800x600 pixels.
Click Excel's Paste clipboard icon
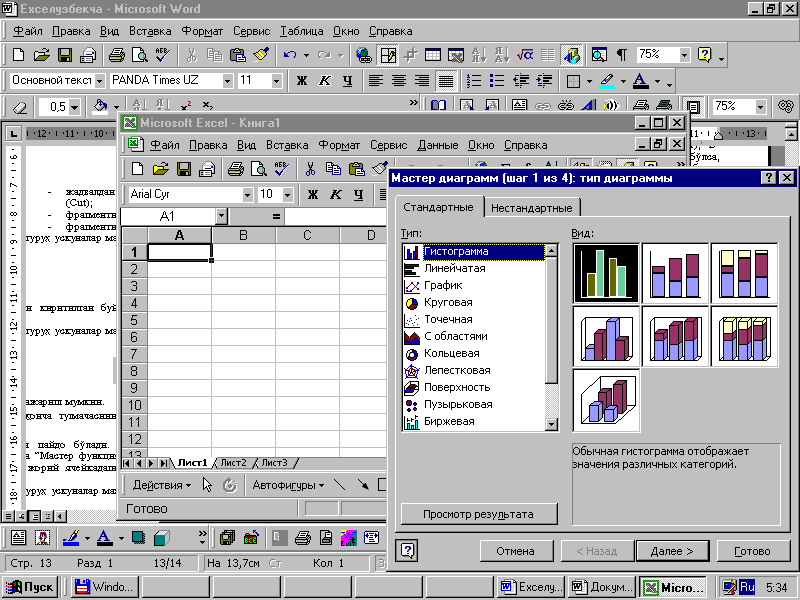click(x=357, y=169)
